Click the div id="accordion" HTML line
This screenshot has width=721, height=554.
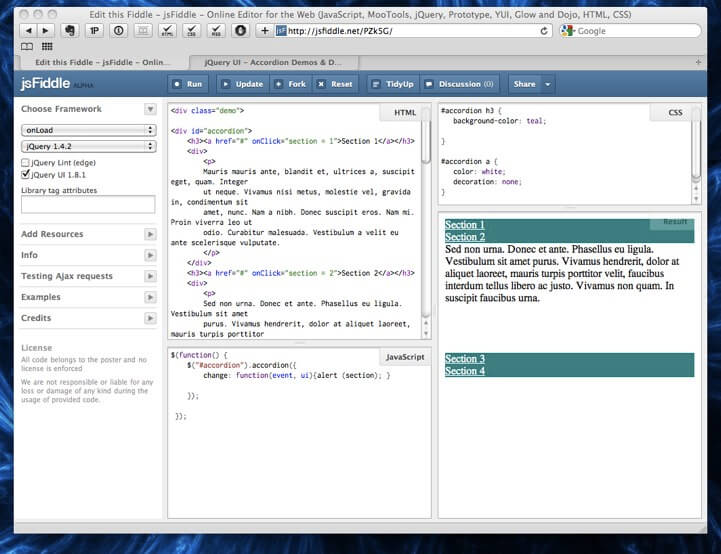pyautogui.click(x=211, y=131)
